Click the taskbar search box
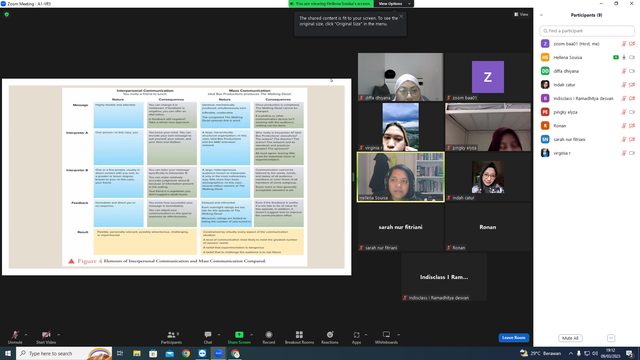The image size is (640, 360). (64, 353)
